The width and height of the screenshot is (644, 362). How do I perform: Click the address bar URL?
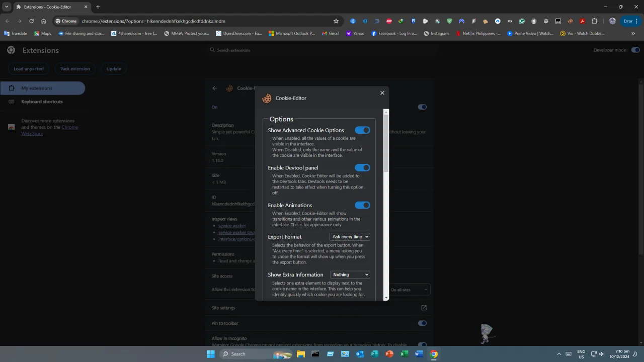(x=153, y=21)
